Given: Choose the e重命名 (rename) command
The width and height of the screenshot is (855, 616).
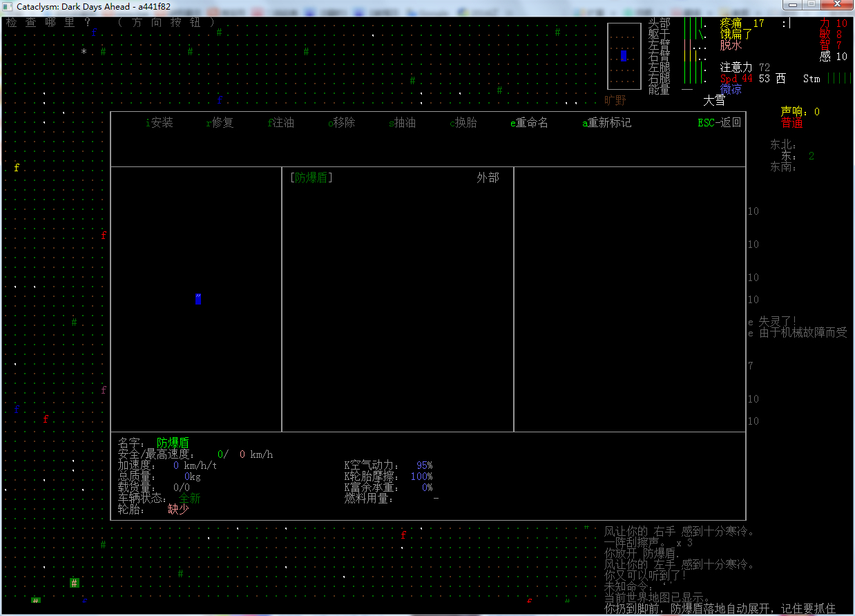Looking at the screenshot, I should tap(530, 123).
